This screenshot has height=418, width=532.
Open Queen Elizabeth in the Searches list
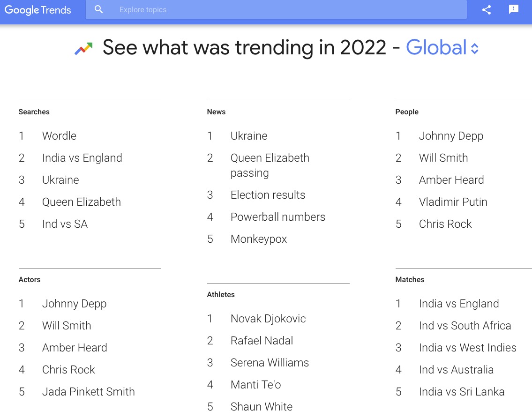click(x=82, y=202)
